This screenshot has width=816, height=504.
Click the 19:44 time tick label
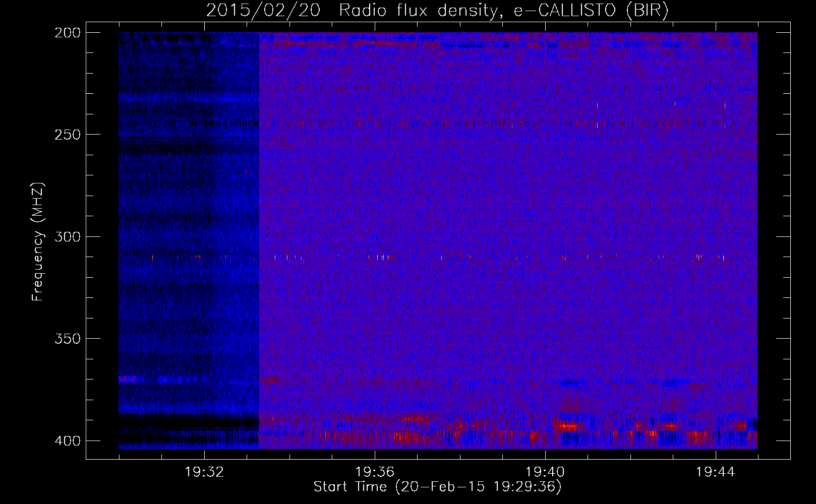click(x=716, y=472)
